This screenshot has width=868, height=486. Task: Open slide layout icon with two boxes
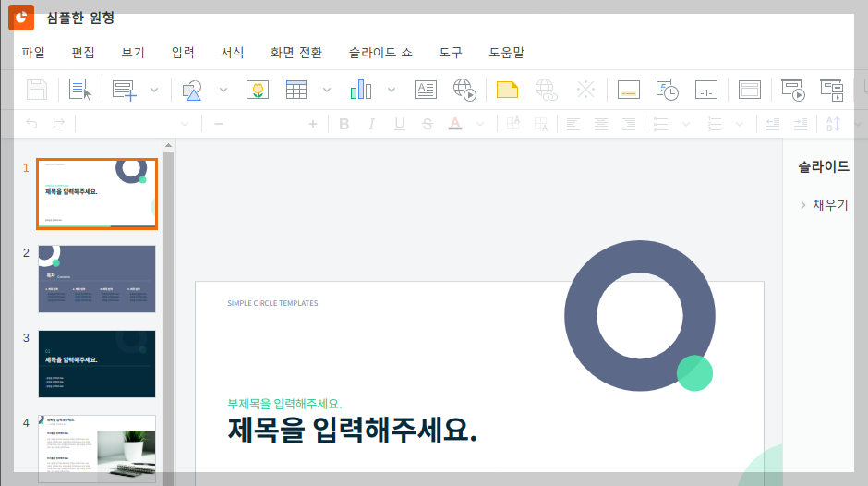750,90
